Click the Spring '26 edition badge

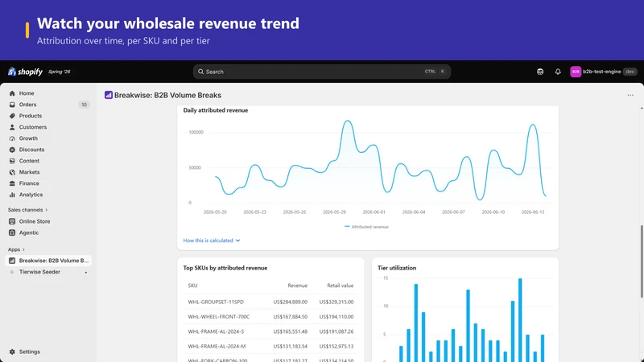click(59, 72)
